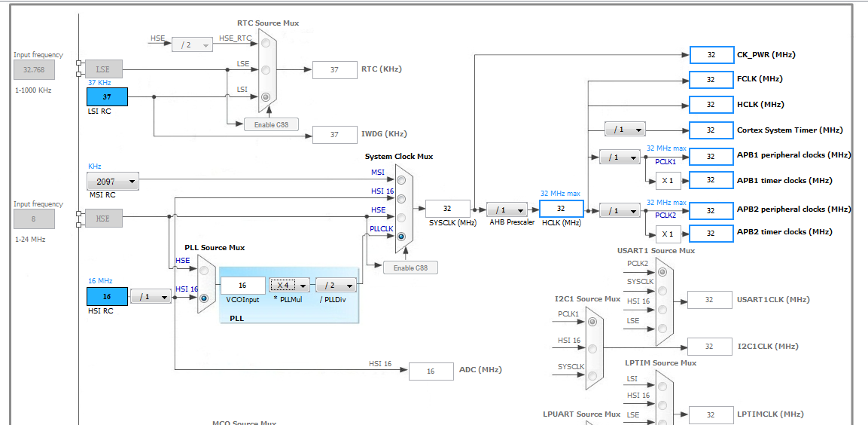The height and width of the screenshot is (425, 868).
Task: Expand the PLLDiv /2 divider dropdown
Action: (x=336, y=286)
